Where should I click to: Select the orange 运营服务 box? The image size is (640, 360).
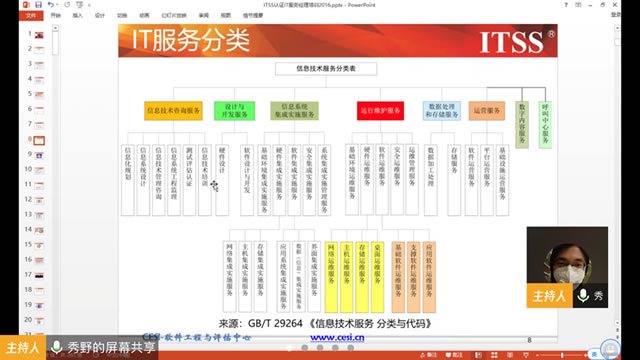click(x=487, y=111)
